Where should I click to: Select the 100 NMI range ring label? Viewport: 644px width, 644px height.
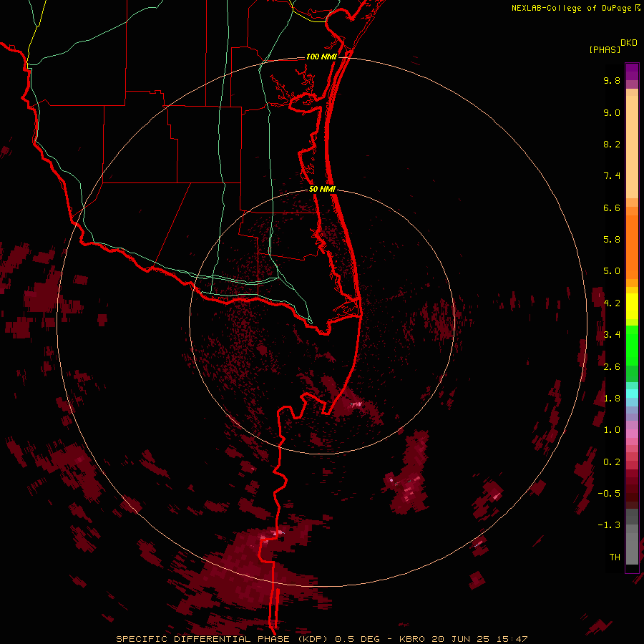click(321, 57)
